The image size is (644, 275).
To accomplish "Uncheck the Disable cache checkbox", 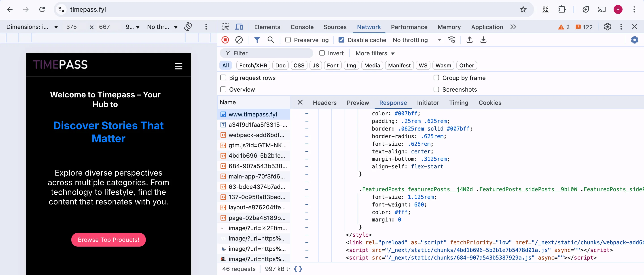I will click(x=341, y=40).
